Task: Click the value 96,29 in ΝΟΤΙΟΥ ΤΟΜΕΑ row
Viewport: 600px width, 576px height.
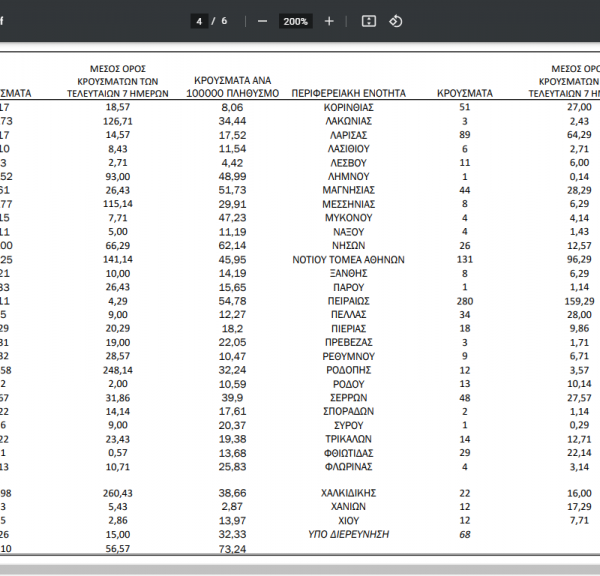Action: point(579,259)
